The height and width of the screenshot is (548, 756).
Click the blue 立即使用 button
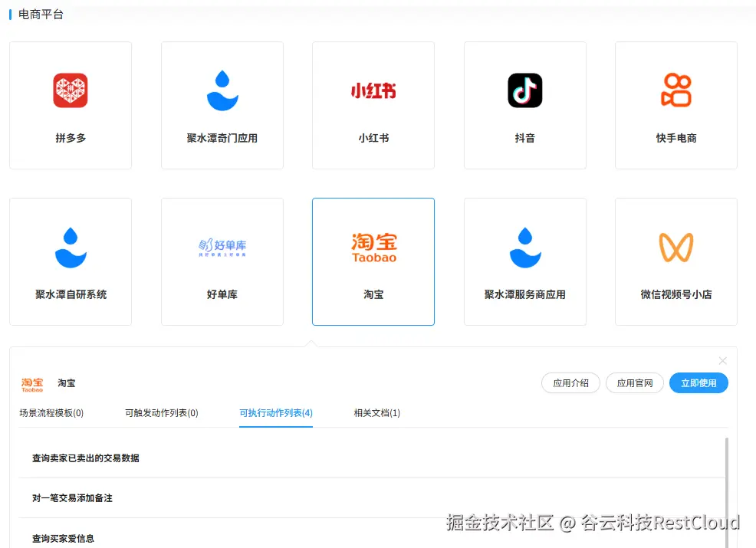698,383
